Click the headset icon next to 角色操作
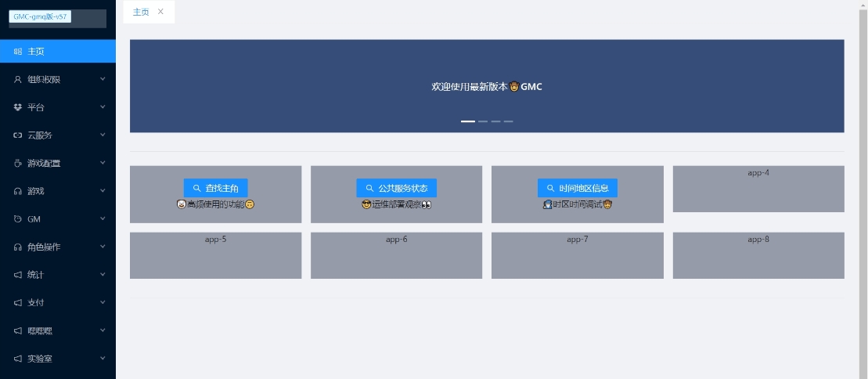868x379 pixels. [x=18, y=247]
